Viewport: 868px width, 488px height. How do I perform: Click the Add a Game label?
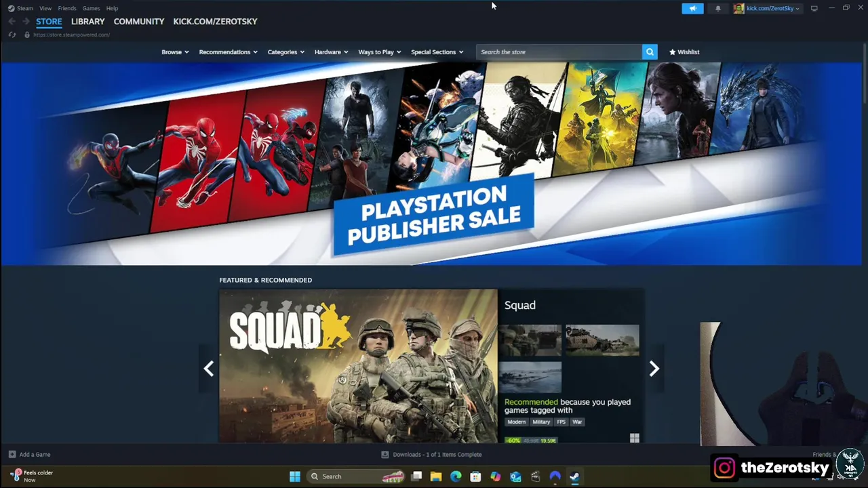35,454
